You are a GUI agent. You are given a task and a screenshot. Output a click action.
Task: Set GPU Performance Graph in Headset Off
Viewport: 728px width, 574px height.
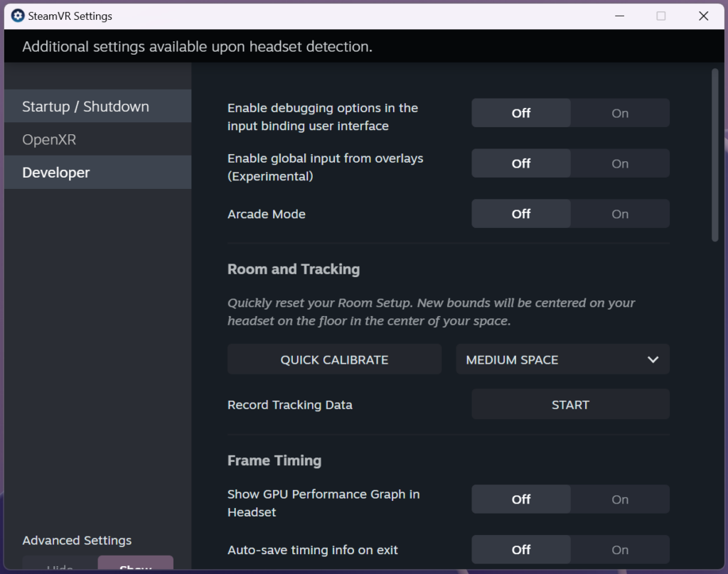click(521, 499)
